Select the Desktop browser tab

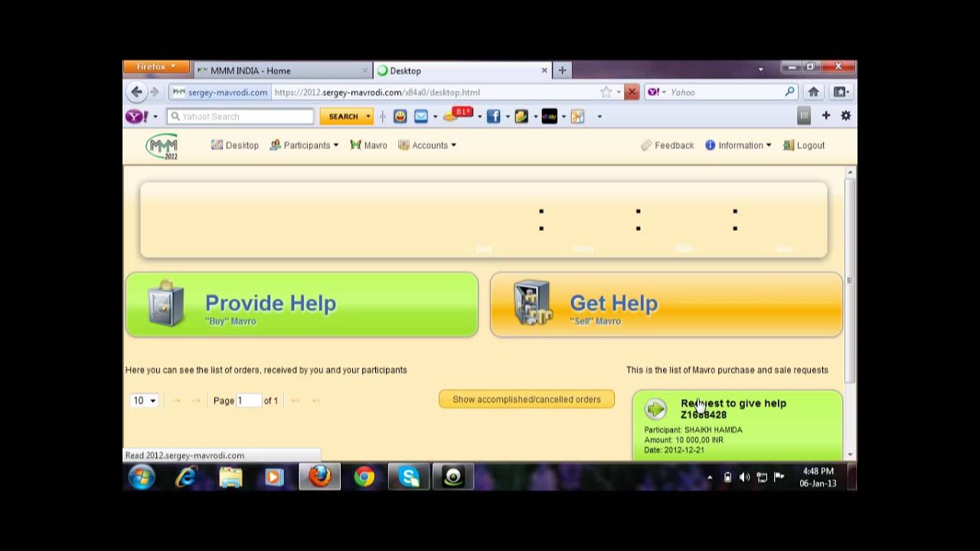(x=462, y=70)
